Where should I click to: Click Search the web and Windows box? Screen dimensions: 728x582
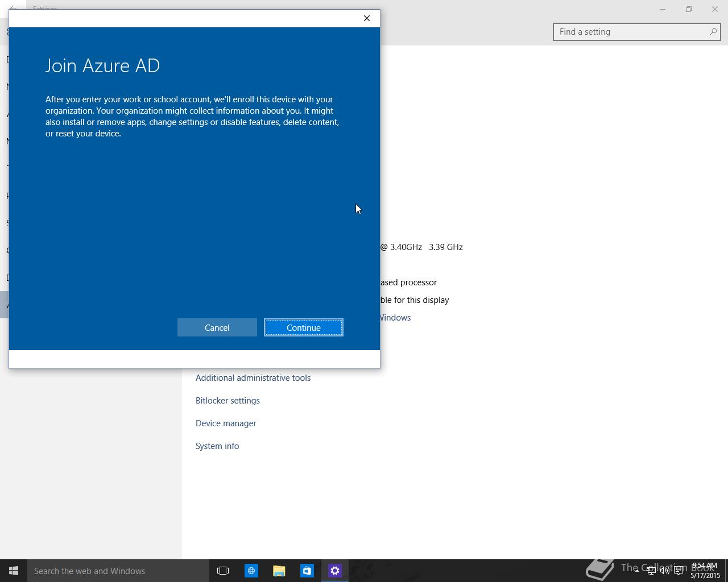tap(118, 571)
